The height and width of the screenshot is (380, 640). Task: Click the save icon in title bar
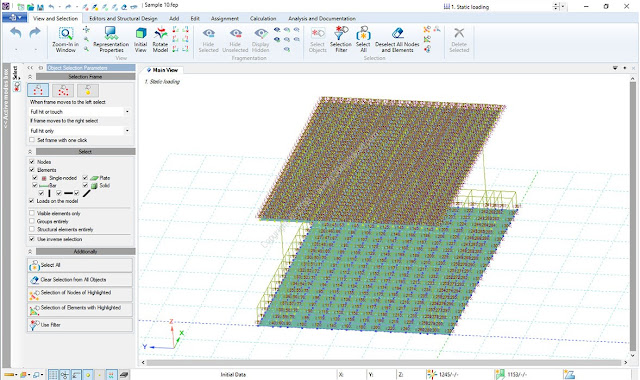[x=40, y=7]
